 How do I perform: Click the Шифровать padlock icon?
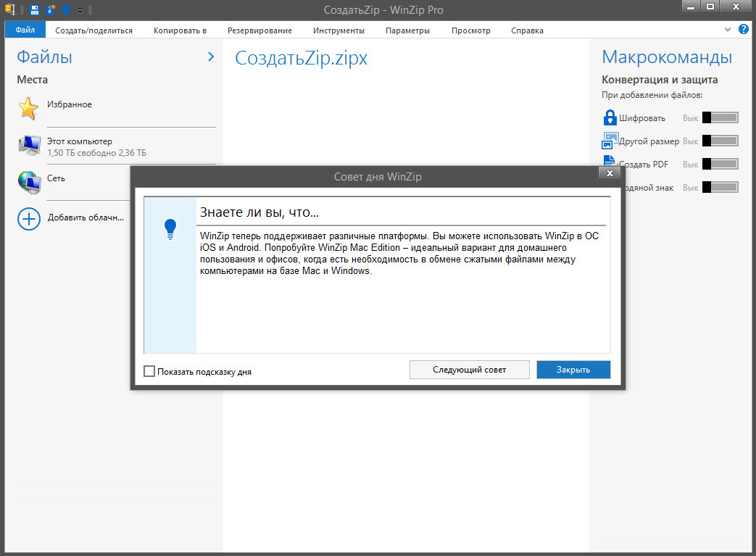tap(610, 117)
